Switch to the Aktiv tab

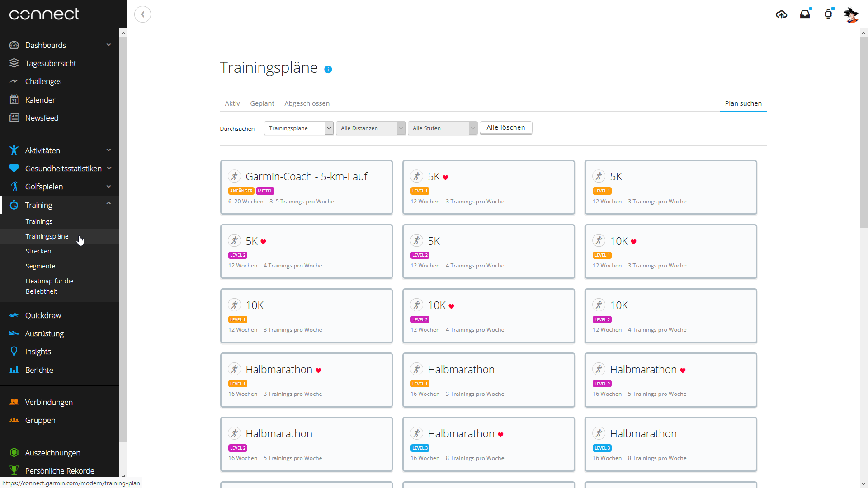click(232, 103)
